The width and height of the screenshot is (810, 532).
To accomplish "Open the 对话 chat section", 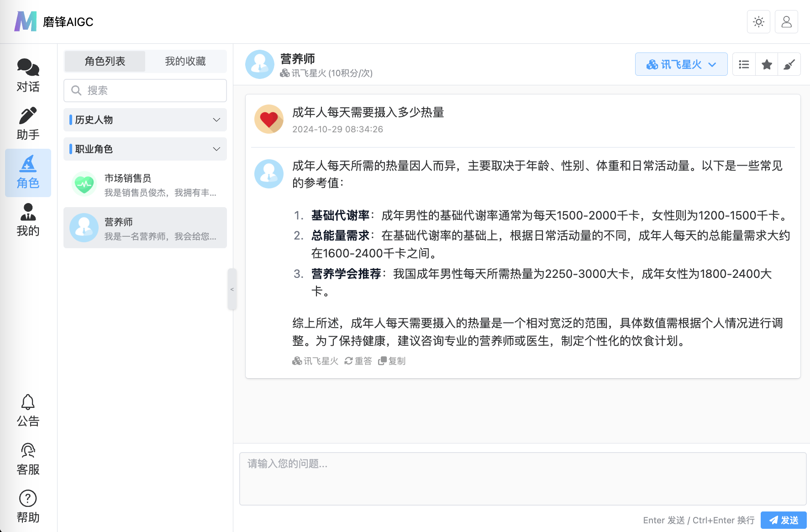I will pos(28,76).
